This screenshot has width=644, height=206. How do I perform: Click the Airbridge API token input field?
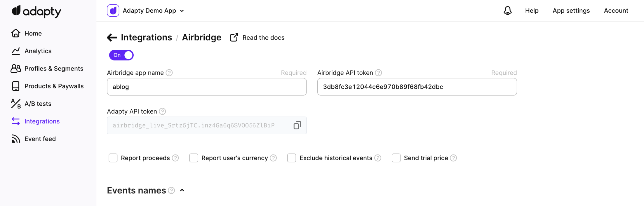pyautogui.click(x=417, y=87)
